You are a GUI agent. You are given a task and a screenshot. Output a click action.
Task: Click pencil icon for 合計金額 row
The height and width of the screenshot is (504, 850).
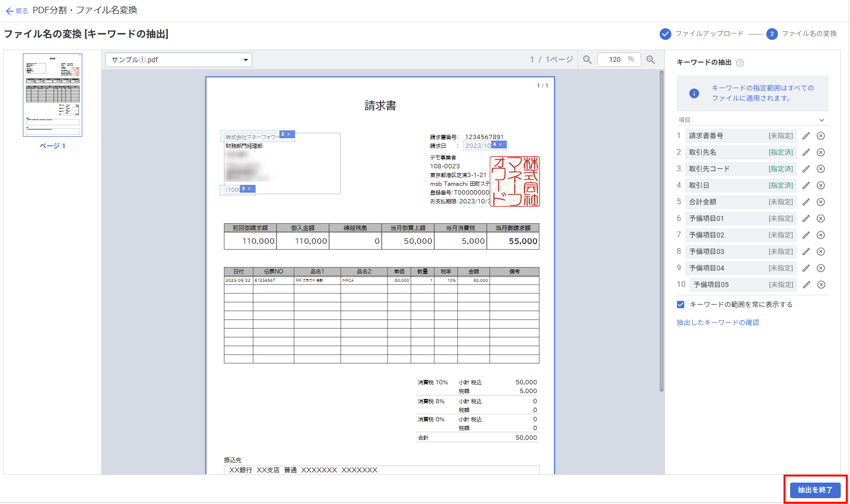(806, 202)
